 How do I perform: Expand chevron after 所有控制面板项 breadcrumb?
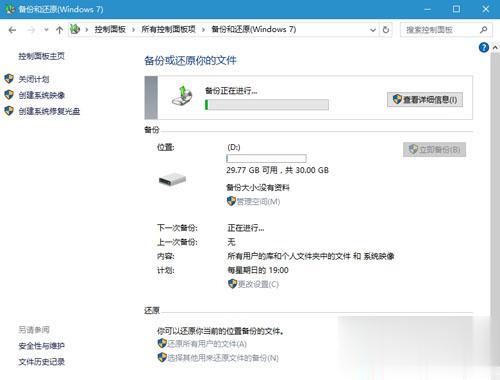coord(203,30)
